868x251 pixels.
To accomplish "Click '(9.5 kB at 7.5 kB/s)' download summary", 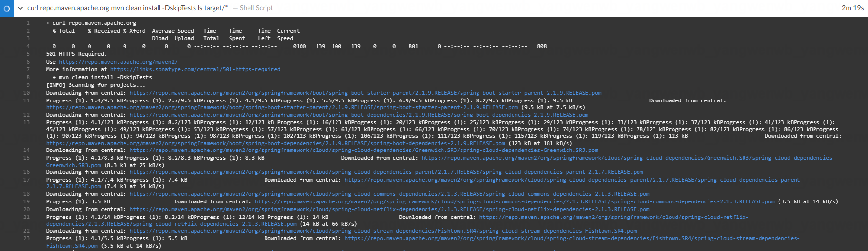I will coord(553,107).
